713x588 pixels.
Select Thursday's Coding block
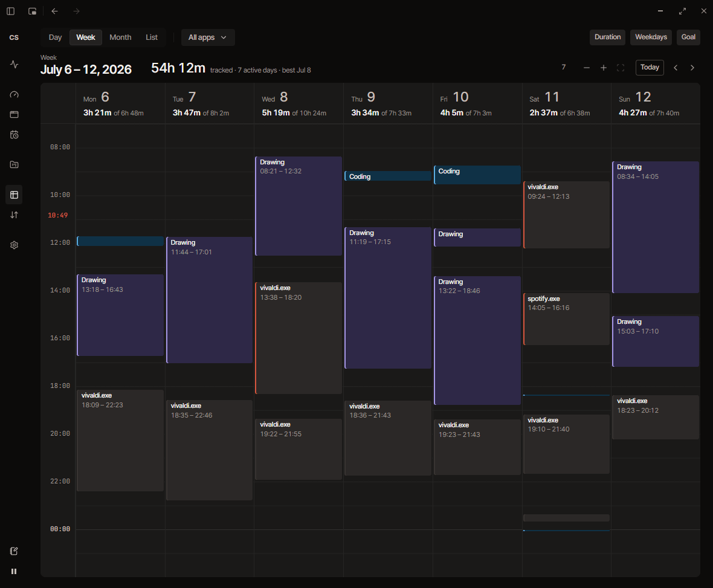pyautogui.click(x=388, y=176)
